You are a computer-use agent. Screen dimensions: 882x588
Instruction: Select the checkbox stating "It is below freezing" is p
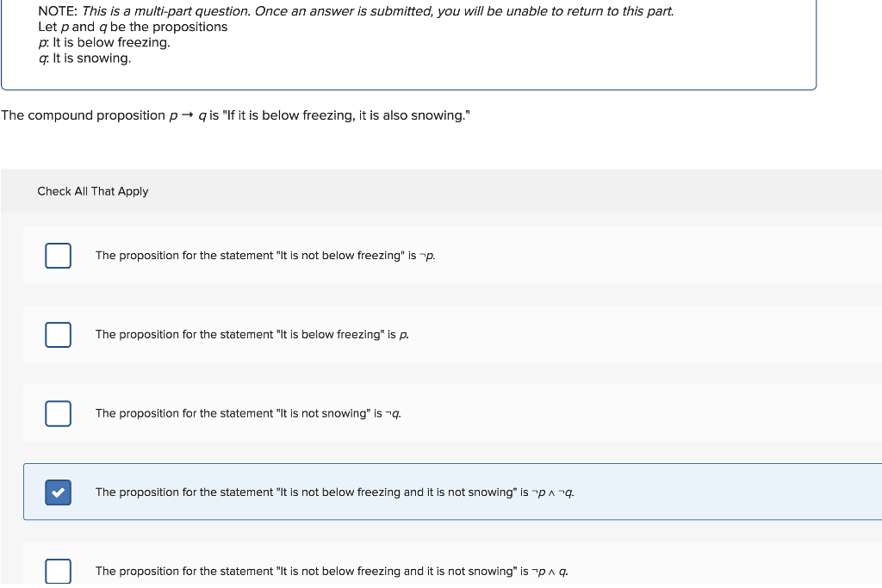[x=58, y=335]
